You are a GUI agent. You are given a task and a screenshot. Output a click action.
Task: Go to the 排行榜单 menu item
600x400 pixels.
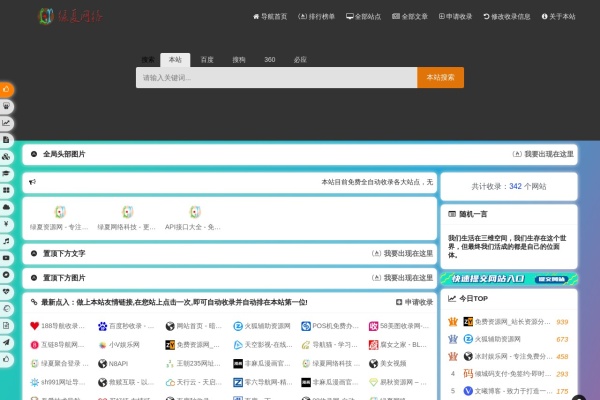pos(317,17)
